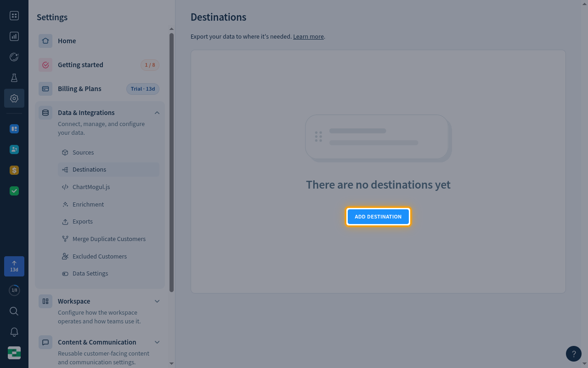Open the notifications bell icon

pos(14,332)
